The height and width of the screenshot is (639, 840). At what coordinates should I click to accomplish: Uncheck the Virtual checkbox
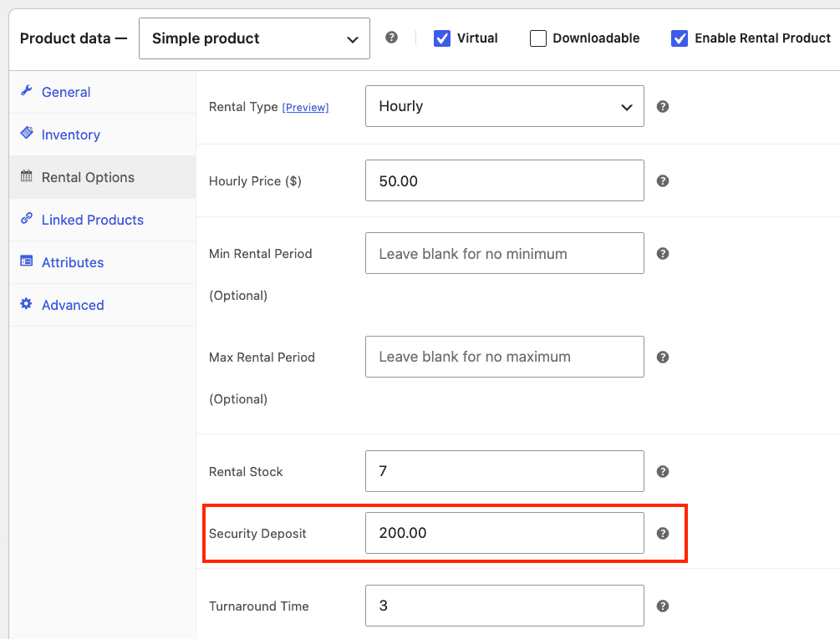pos(442,38)
